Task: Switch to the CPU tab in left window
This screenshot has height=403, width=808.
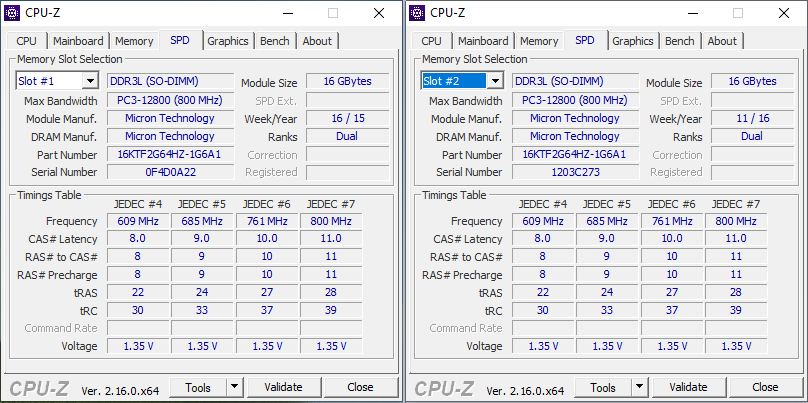Action: point(27,41)
